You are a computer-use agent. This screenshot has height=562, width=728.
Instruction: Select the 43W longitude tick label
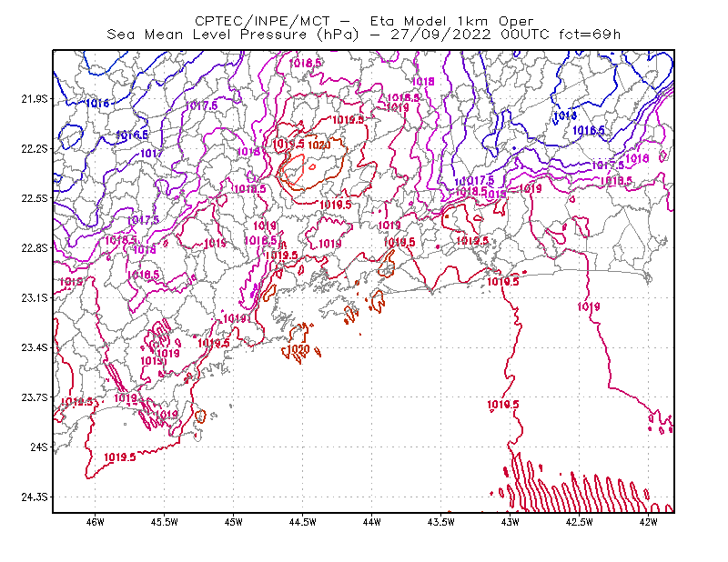pos(510,522)
